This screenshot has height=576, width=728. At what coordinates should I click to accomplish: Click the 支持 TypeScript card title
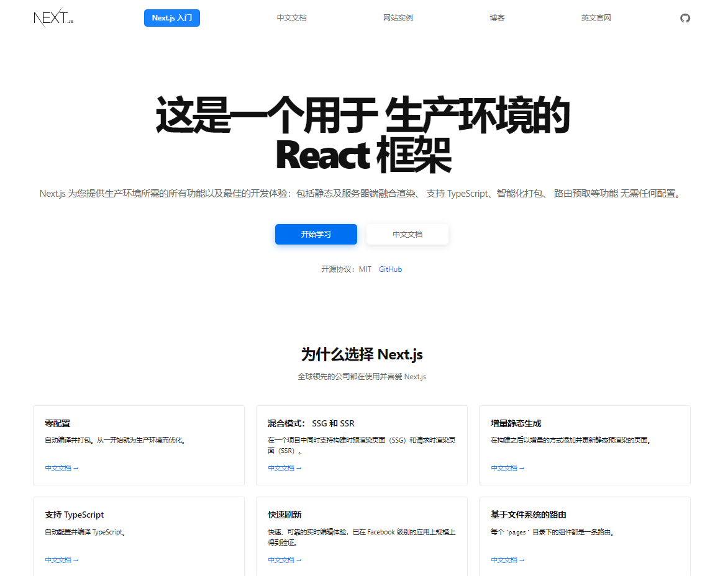(x=75, y=515)
